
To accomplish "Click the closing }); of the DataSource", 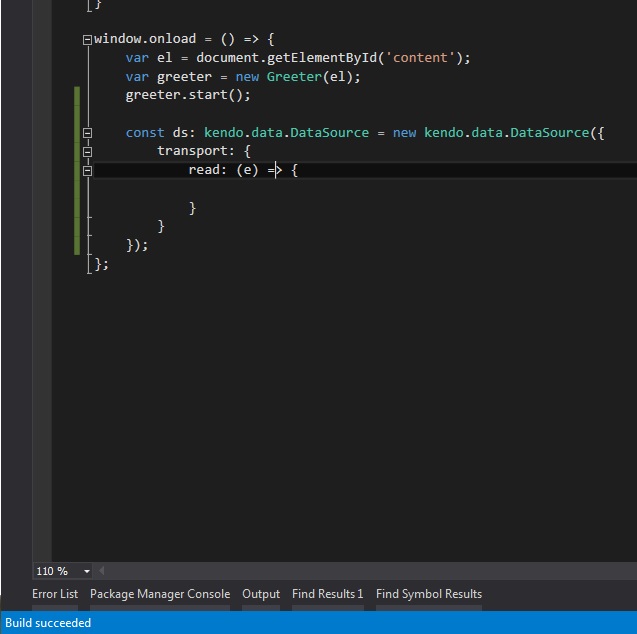I will [137, 245].
